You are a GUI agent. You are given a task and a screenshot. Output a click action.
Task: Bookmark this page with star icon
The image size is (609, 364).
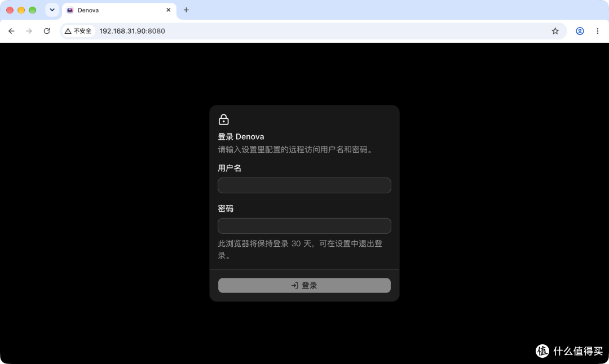(x=555, y=31)
